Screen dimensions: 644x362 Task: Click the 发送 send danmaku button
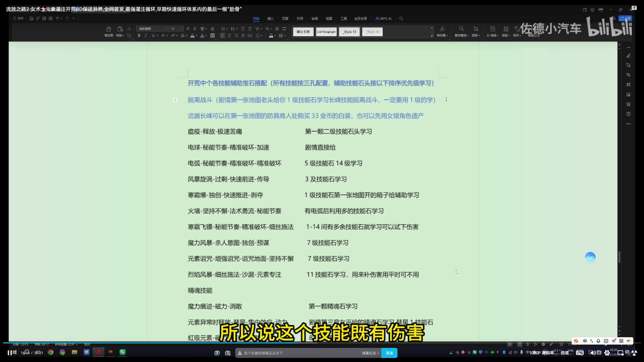click(389, 353)
